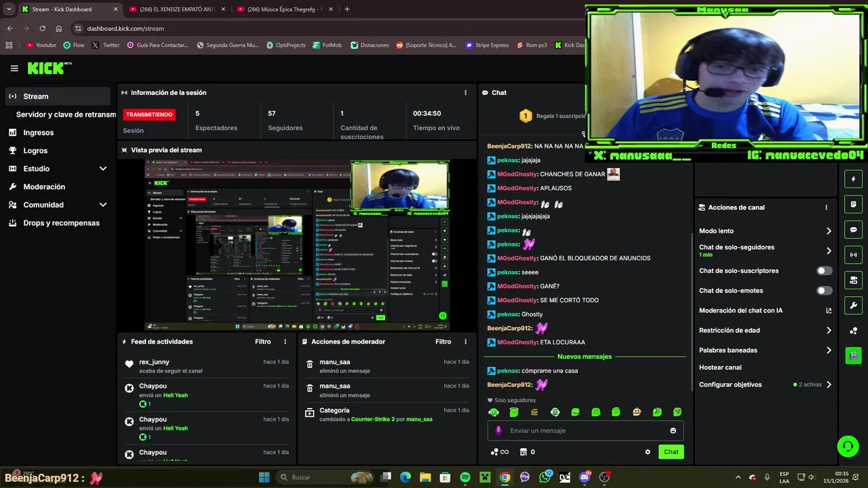Open the Stripe Express bookmark
868x488 pixels.
[x=486, y=45]
